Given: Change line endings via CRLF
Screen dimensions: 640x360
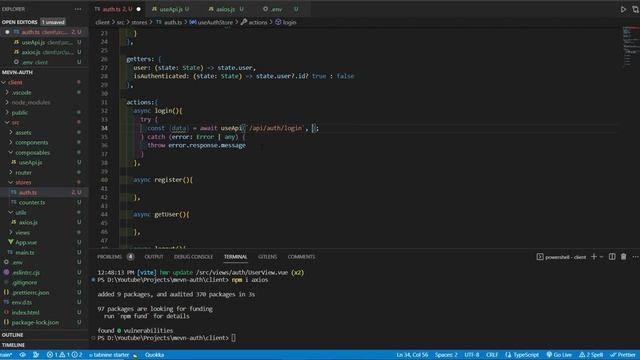Looking at the screenshot, I should [x=492, y=355].
